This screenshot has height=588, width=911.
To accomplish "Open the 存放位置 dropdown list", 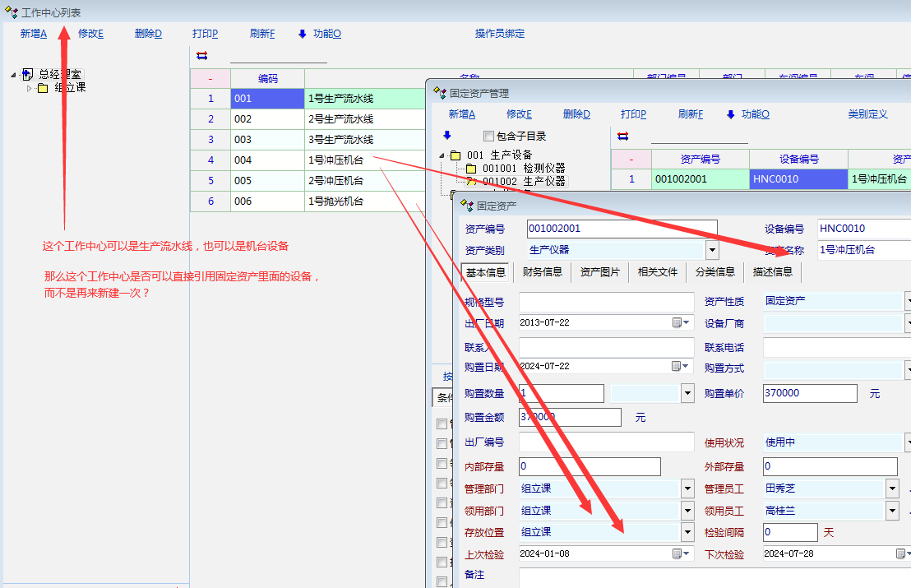I will click(x=687, y=532).
